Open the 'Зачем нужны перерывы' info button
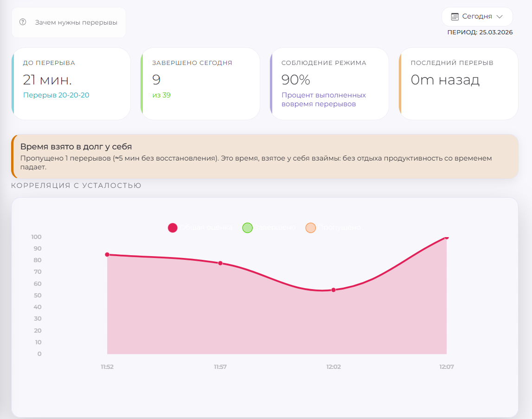 coord(69,22)
